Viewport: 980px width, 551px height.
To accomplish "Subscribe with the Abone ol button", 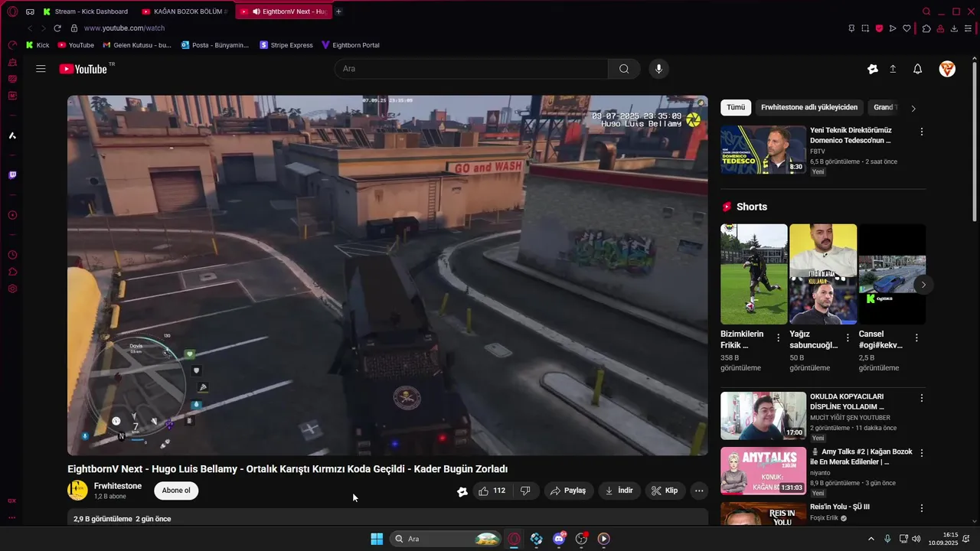I will pyautogui.click(x=176, y=491).
